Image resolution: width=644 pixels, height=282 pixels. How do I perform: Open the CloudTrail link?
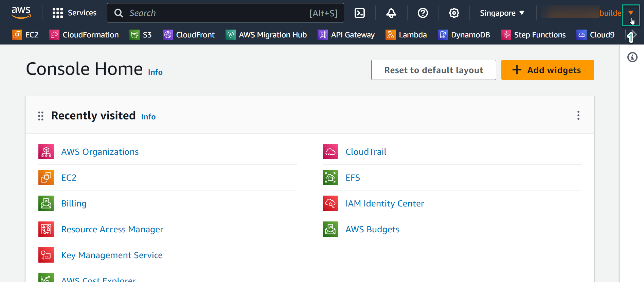pos(366,152)
